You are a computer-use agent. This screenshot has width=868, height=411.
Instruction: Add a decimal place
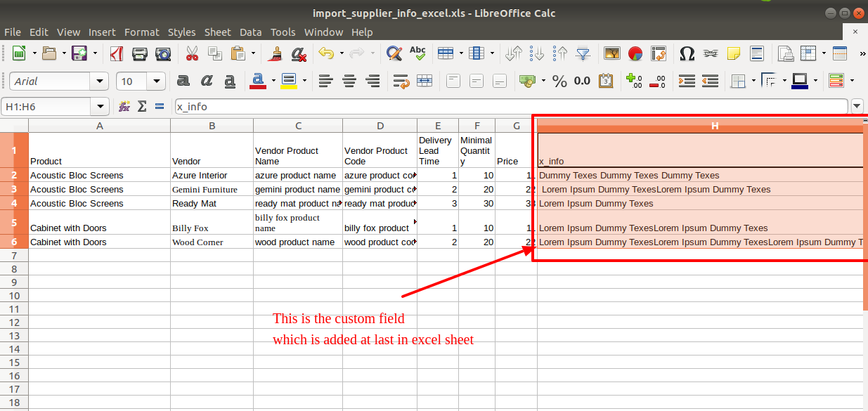[634, 81]
